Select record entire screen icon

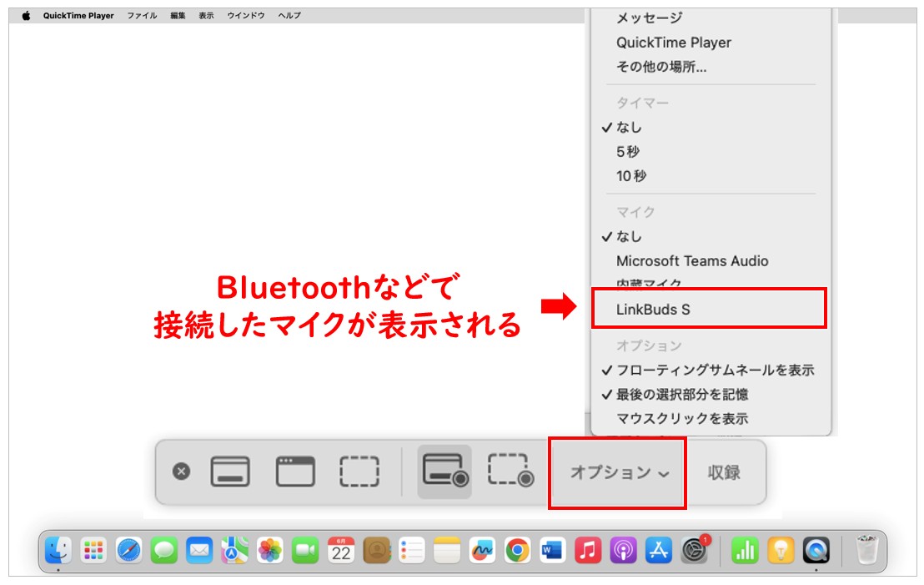click(x=445, y=471)
